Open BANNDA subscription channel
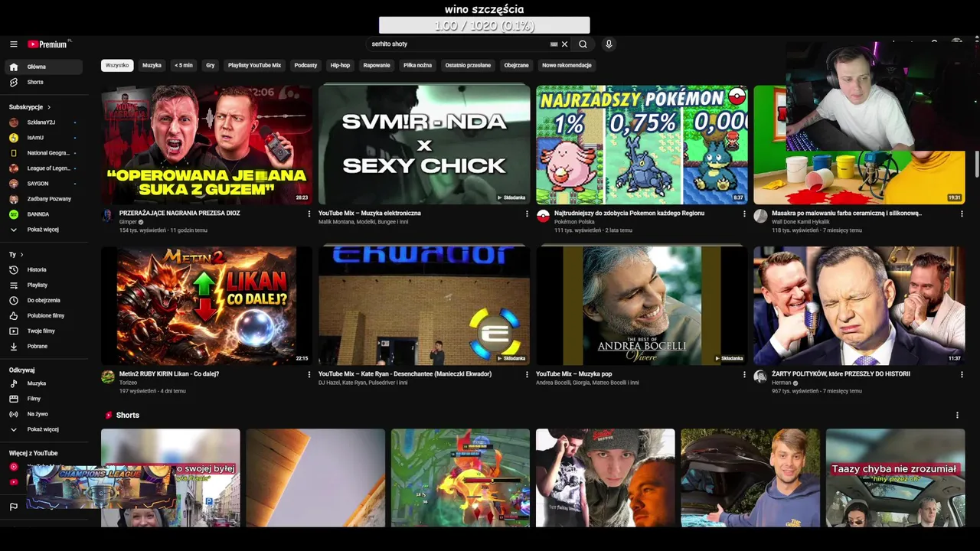Viewport: 980px width, 551px height. point(45,214)
